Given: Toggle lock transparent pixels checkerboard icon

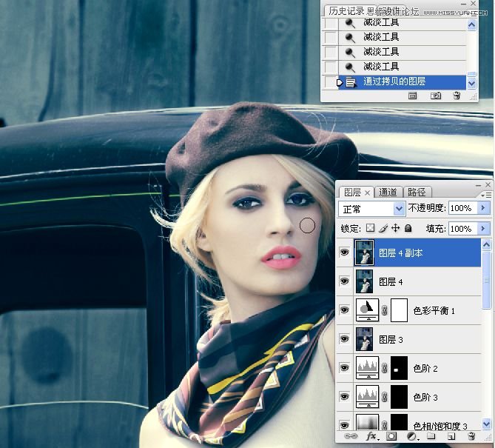Looking at the screenshot, I should [371, 229].
